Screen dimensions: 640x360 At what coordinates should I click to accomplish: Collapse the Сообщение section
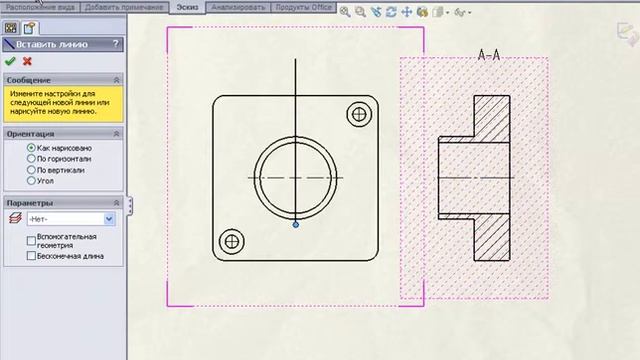click(116, 80)
